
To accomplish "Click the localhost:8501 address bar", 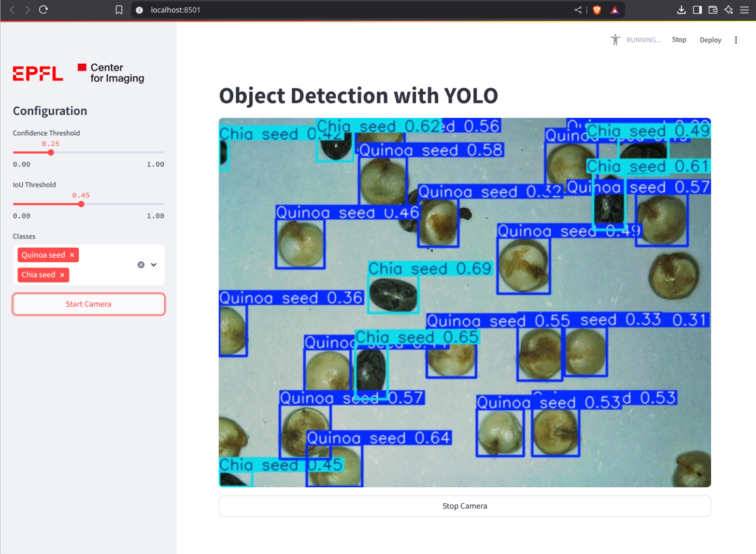I will [x=338, y=10].
